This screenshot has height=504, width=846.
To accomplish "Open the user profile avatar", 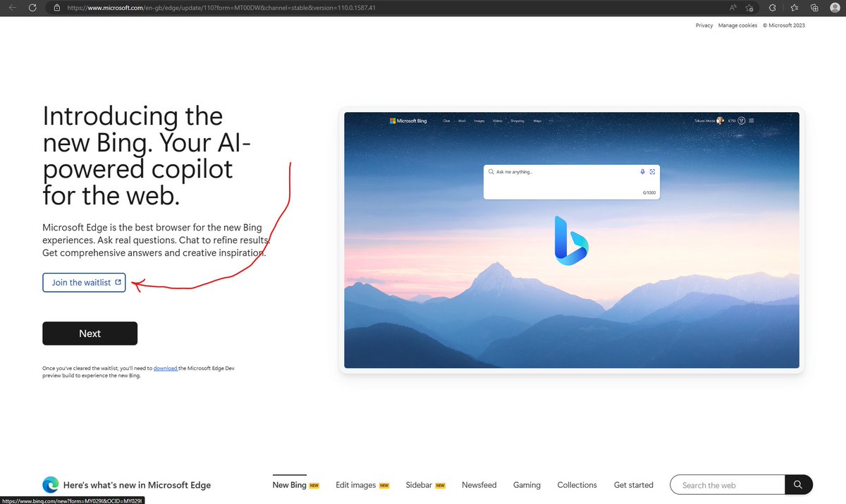I will click(x=835, y=7).
